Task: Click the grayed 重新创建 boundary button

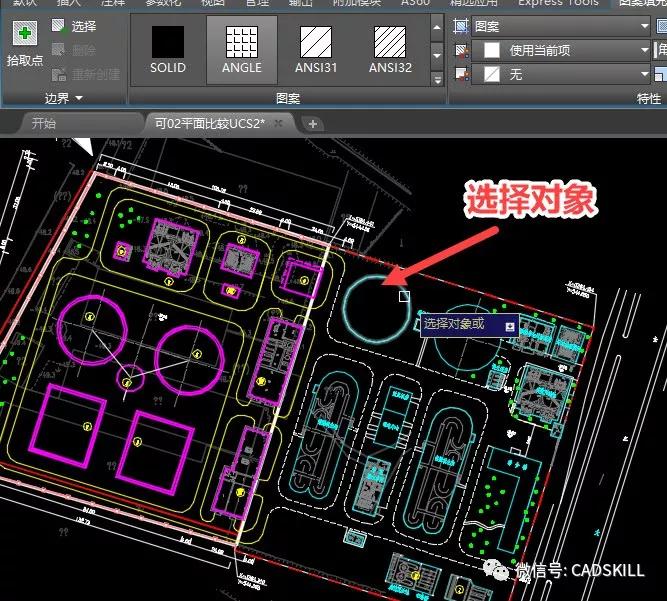Action: coord(86,74)
